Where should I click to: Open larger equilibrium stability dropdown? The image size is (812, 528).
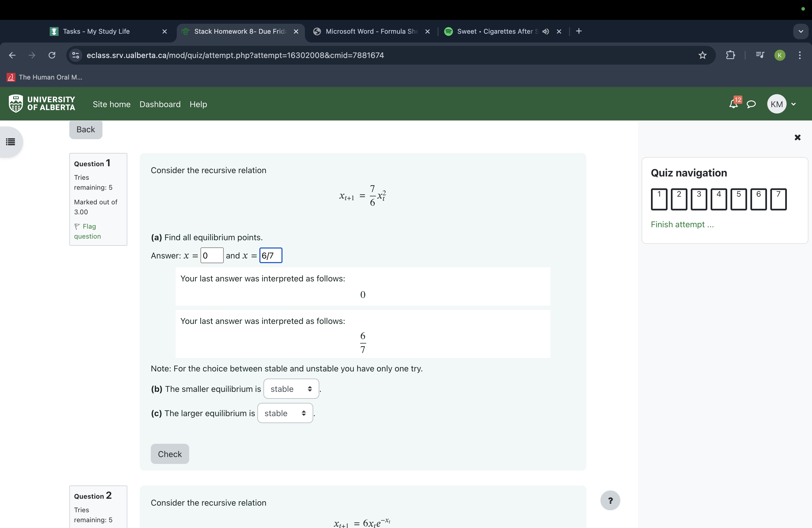(285, 413)
